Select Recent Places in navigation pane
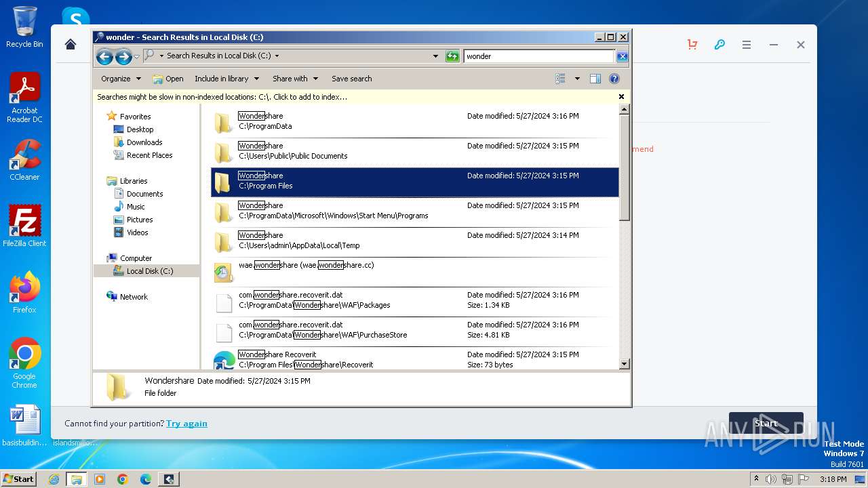Viewport: 868px width, 488px height. (x=149, y=155)
